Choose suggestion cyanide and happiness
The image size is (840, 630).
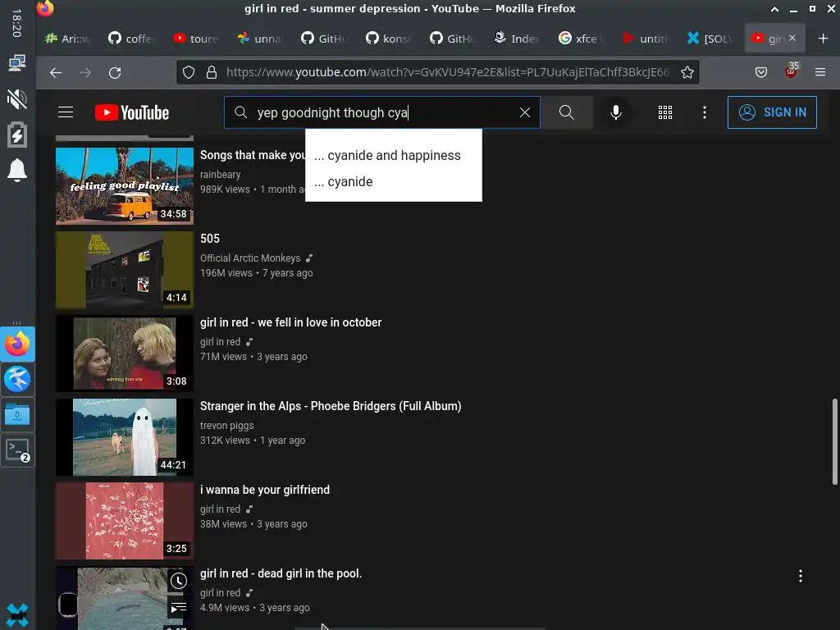(393, 155)
